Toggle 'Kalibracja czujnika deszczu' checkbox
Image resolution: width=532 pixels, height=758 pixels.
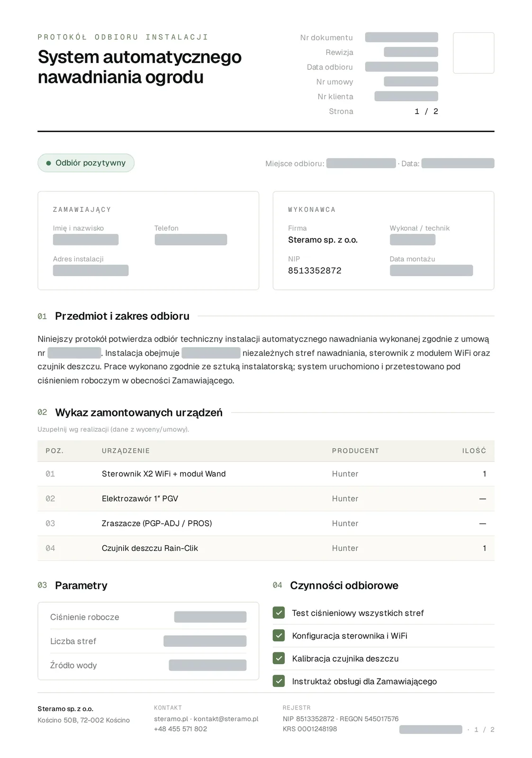click(279, 658)
